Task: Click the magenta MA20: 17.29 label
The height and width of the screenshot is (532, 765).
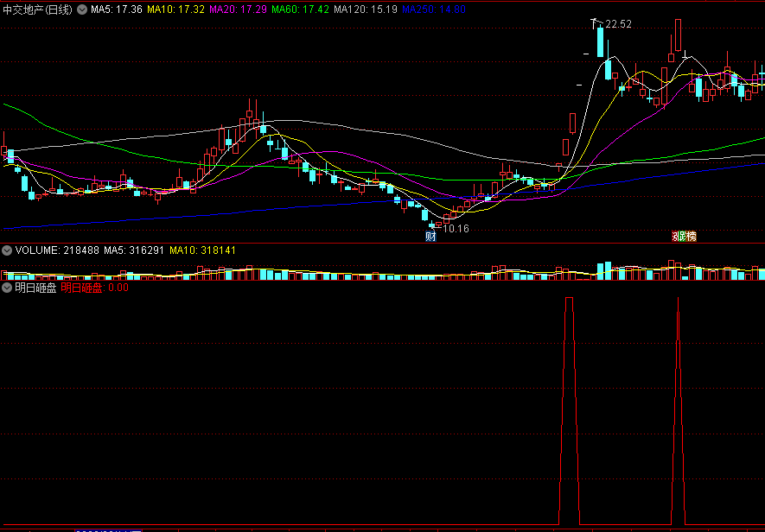Action: (x=238, y=9)
